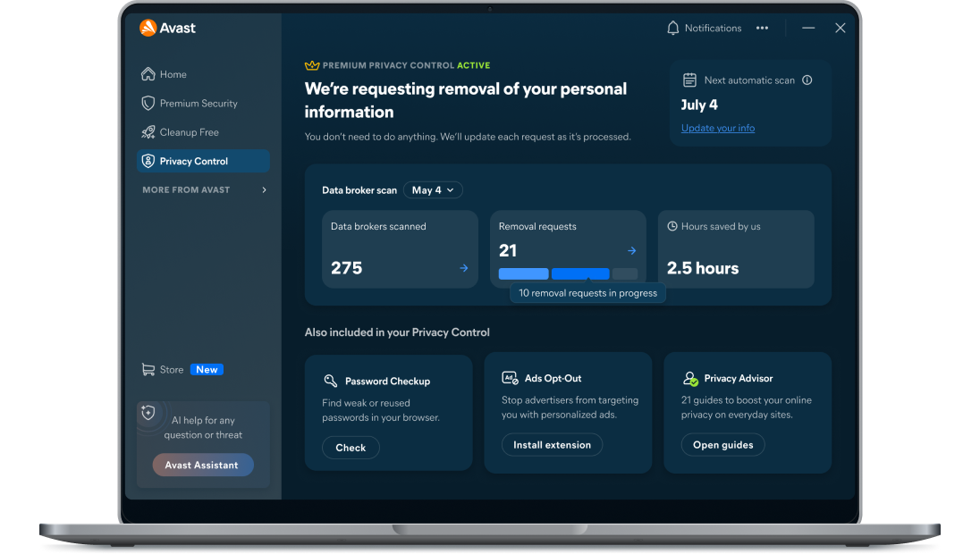Click the next scan calendar icon
The width and height of the screenshot is (980, 554).
pos(689,80)
